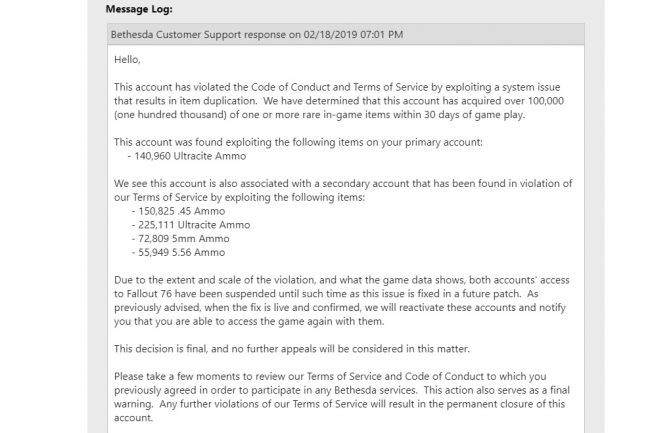Click the 02/18/2019 07:01 PM timestamp
The width and height of the screenshot is (650, 433).
coord(353,34)
